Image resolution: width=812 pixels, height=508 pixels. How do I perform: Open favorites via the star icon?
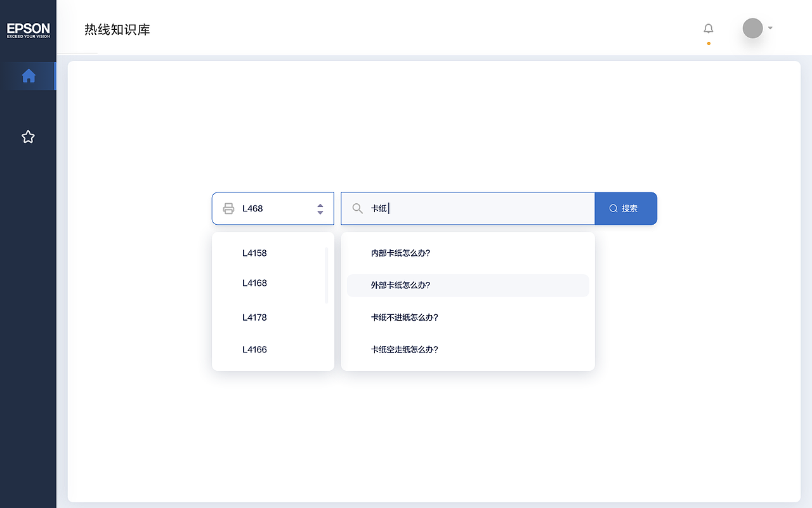coord(28,137)
